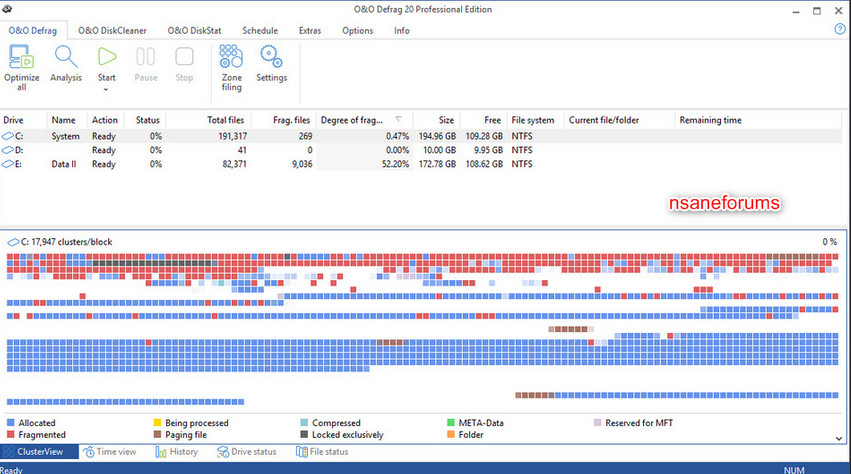Select the System name cell
Screen dimensions: 851x474
(x=65, y=136)
